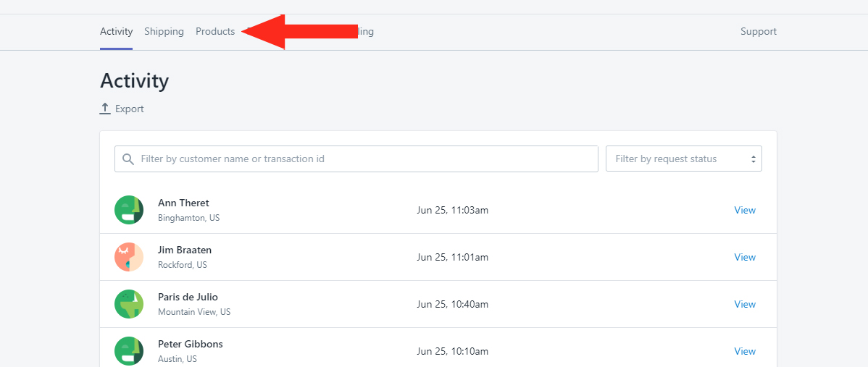View Jim Braaten's activity
Screen dimensions: 868x367
coord(745,257)
